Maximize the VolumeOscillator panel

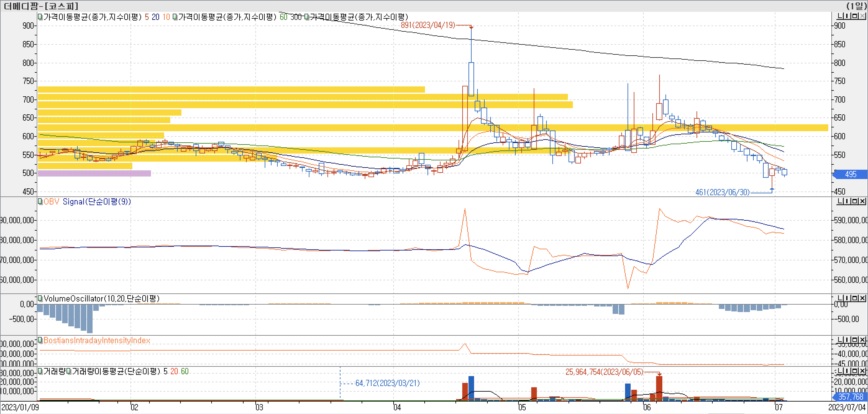[x=855, y=298]
